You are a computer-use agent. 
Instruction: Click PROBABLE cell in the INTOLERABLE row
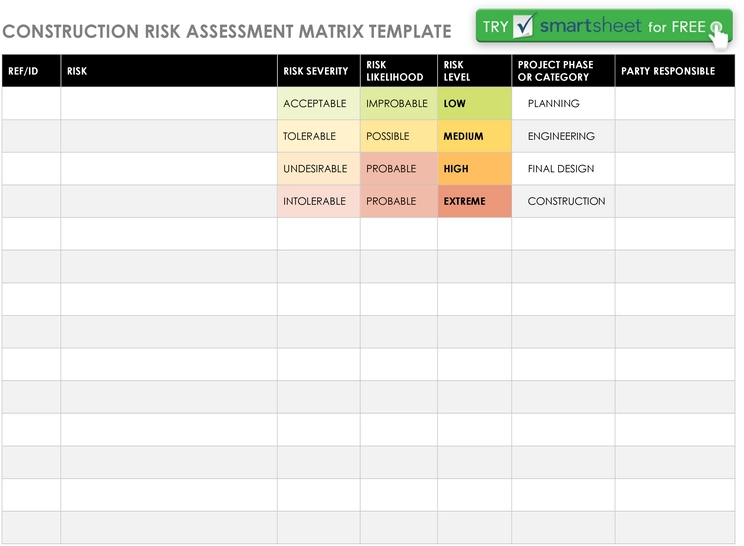(399, 201)
